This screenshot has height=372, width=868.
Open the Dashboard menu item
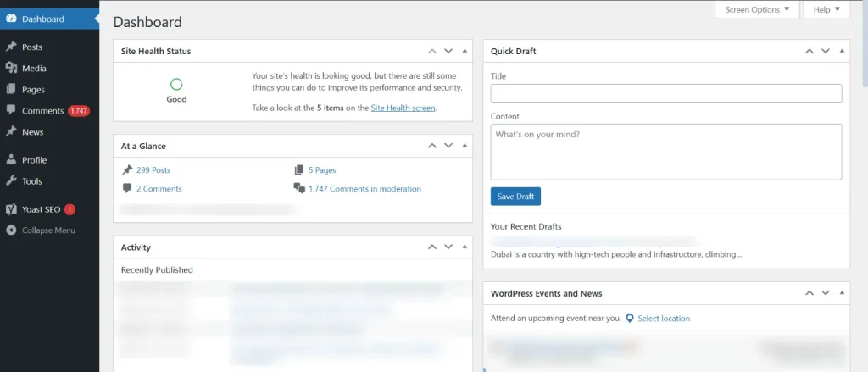49,19
